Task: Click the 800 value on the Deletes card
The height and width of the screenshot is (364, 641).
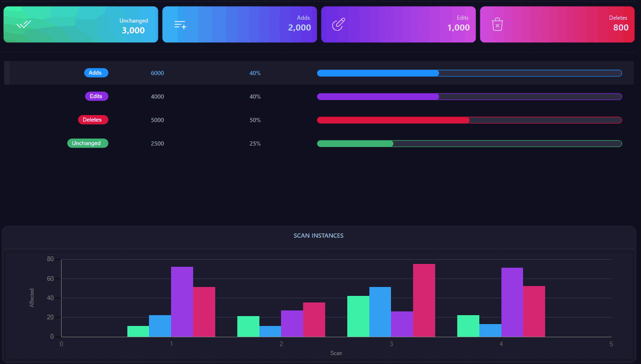Action: 621,28
